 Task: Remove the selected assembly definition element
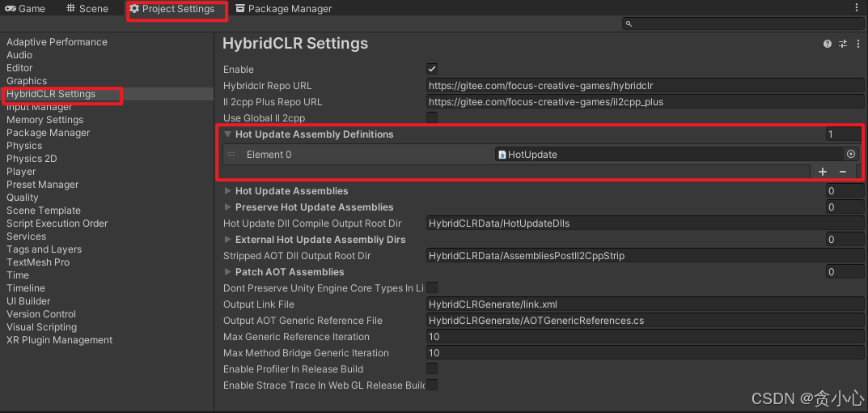[843, 172]
